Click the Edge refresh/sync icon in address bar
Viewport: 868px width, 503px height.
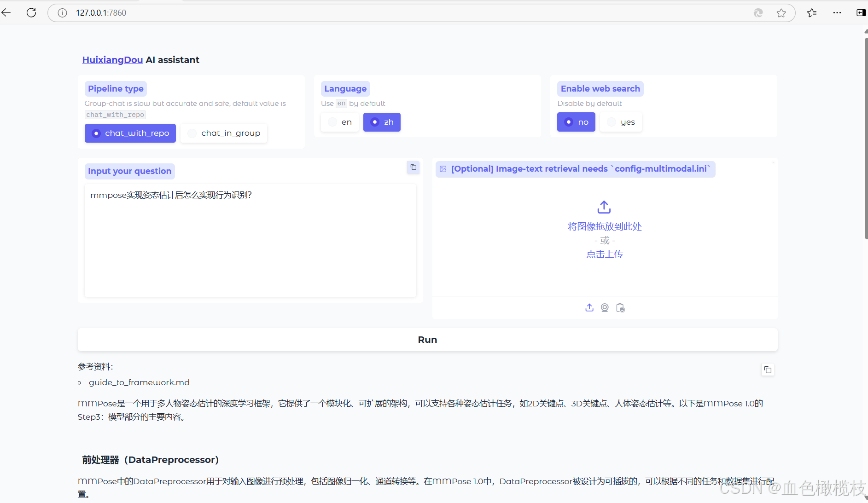758,13
